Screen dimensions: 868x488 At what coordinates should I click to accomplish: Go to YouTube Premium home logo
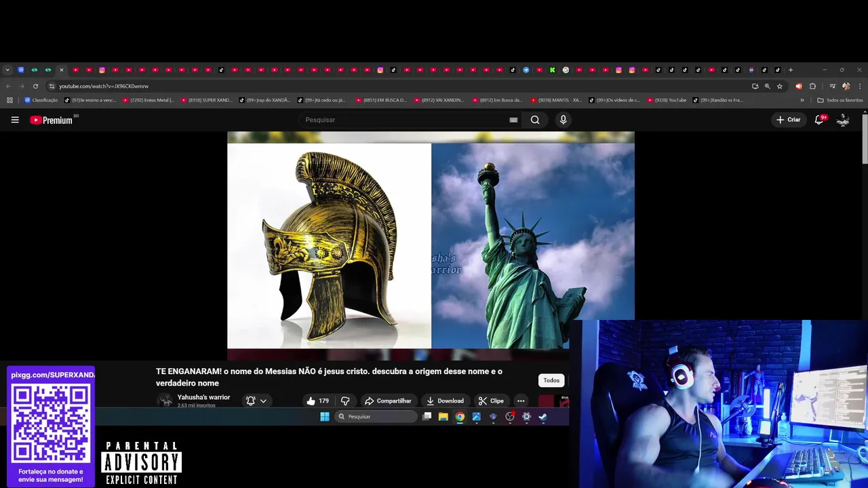click(52, 120)
